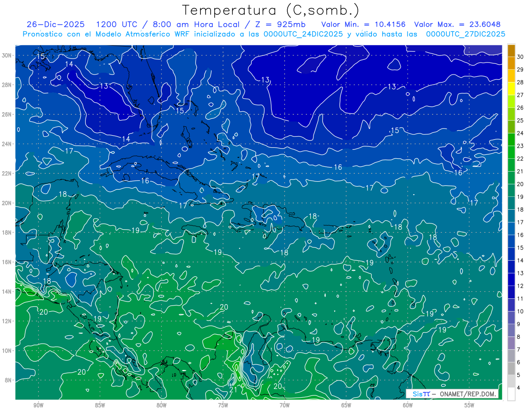This screenshot has width=532, height=411.
Task: Pick the yellow legend swatch between 27 and 28
Action: click(x=512, y=89)
